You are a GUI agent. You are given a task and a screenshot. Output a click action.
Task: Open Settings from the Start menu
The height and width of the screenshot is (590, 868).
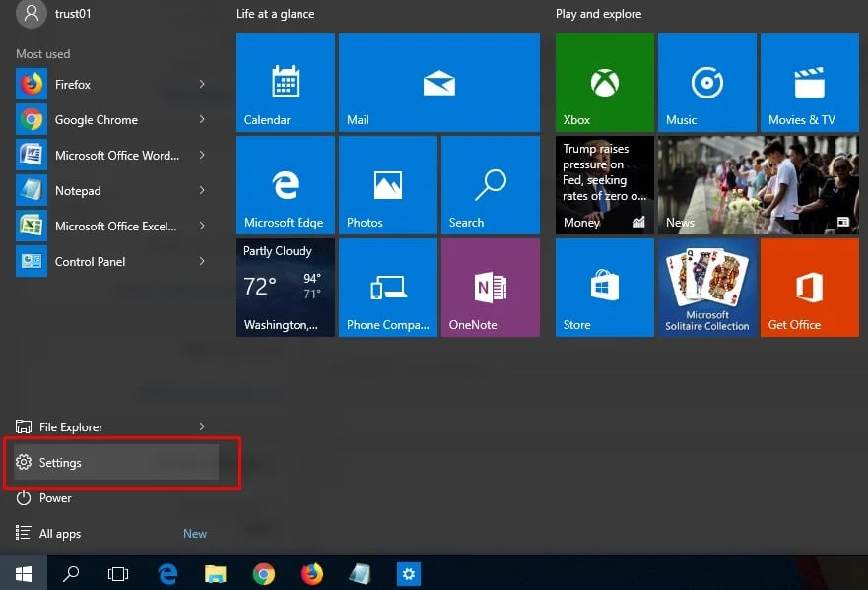[116, 462]
